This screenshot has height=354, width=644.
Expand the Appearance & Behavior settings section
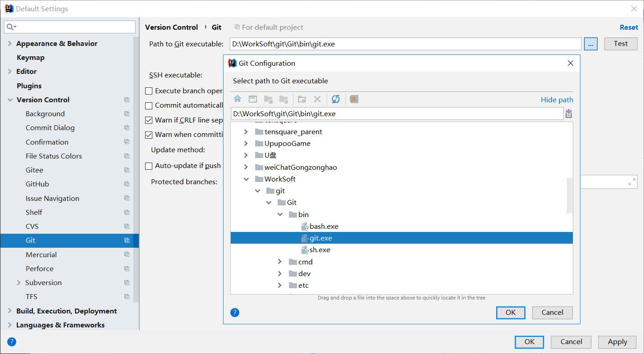[x=10, y=44]
